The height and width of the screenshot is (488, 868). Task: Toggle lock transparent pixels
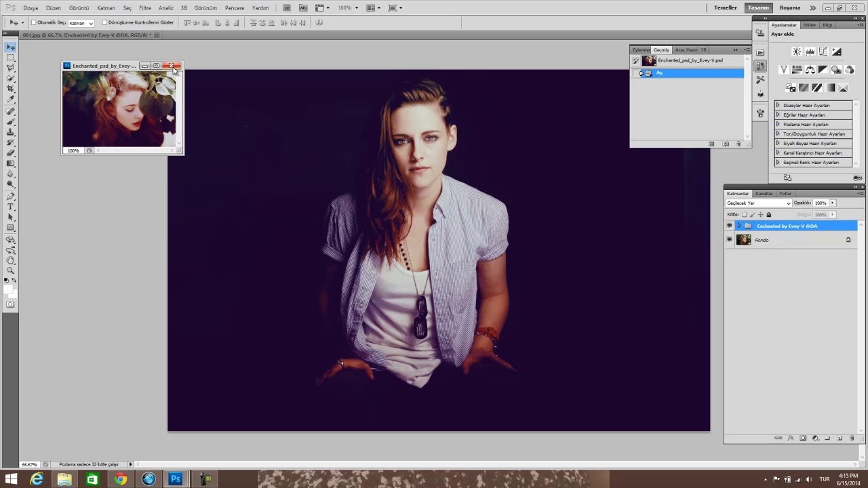[x=744, y=214]
